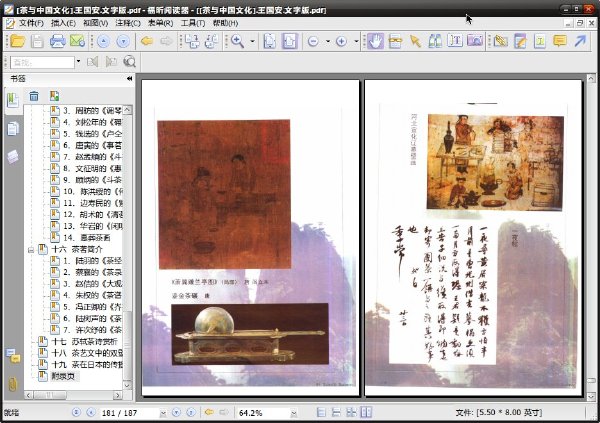
Task: Open the 注释(C) menu
Action: (128, 23)
